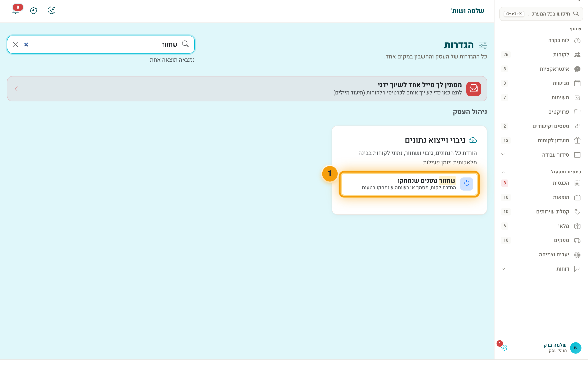
Task: Click the משימות checklist icon
Action: [x=577, y=98]
